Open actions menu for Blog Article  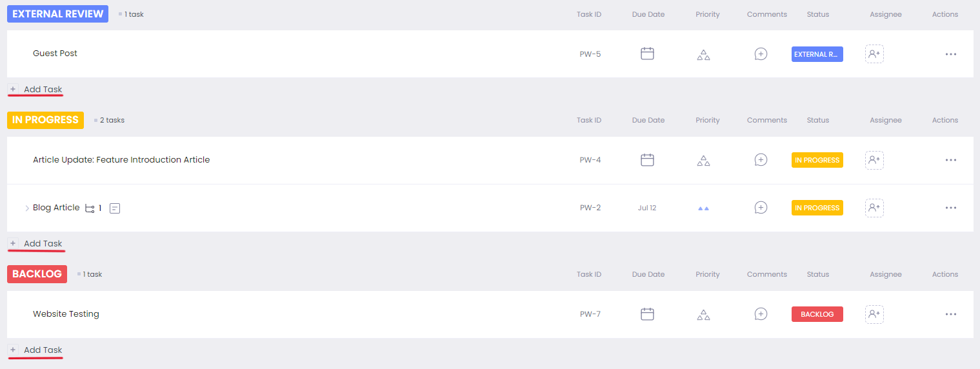950,208
